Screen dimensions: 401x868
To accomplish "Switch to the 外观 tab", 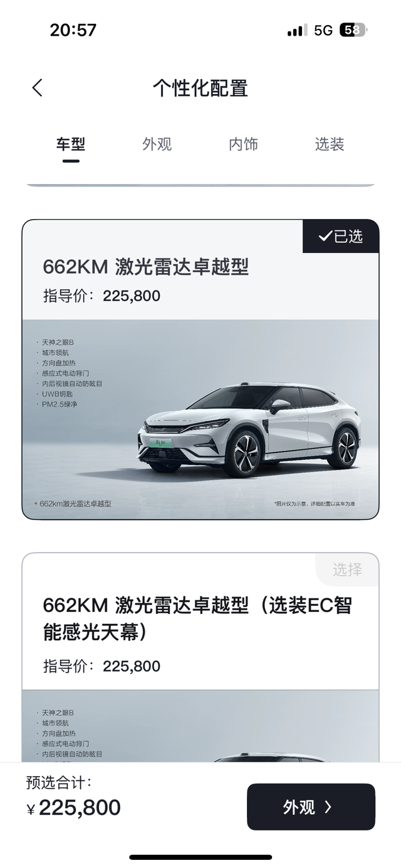I will [157, 145].
